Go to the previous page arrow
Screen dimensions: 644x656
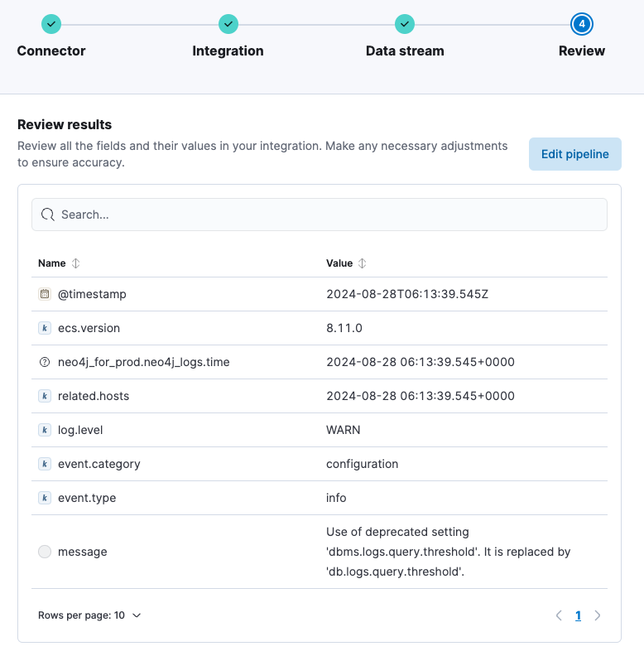tap(559, 615)
